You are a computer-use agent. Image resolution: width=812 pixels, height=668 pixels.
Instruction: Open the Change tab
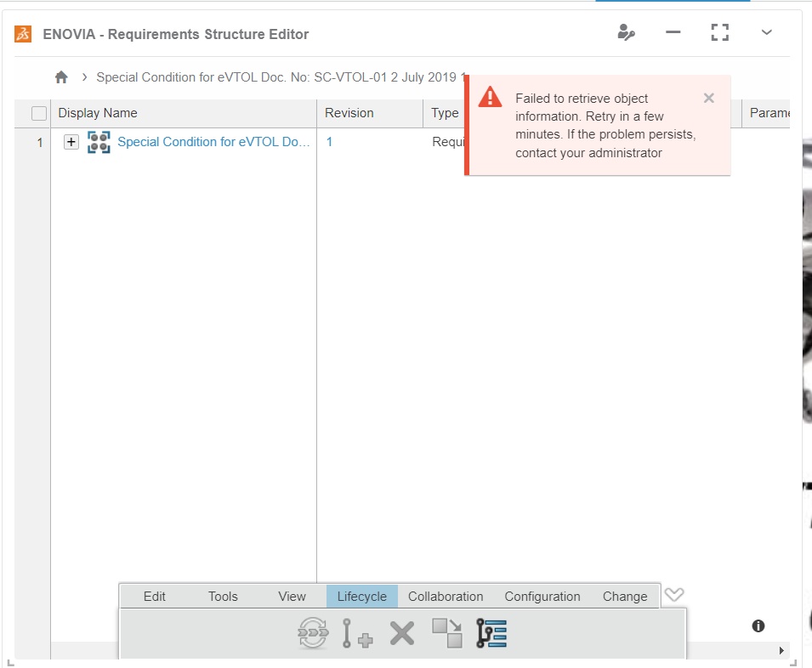pos(625,596)
